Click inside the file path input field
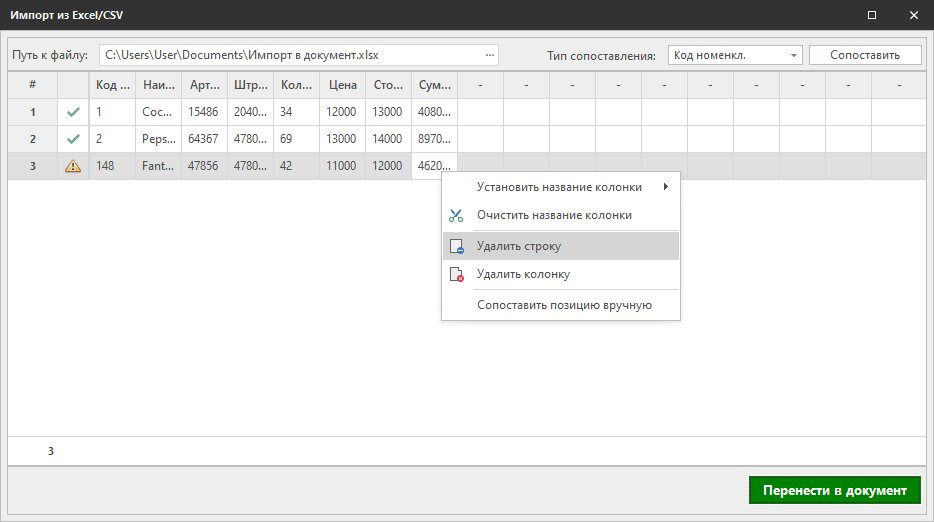 [290, 55]
